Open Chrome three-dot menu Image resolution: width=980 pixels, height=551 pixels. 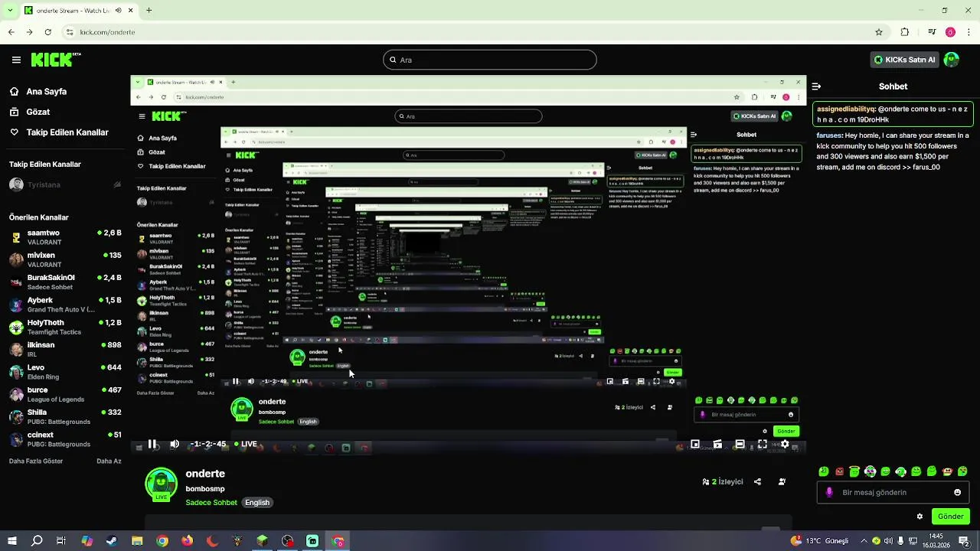968,32
